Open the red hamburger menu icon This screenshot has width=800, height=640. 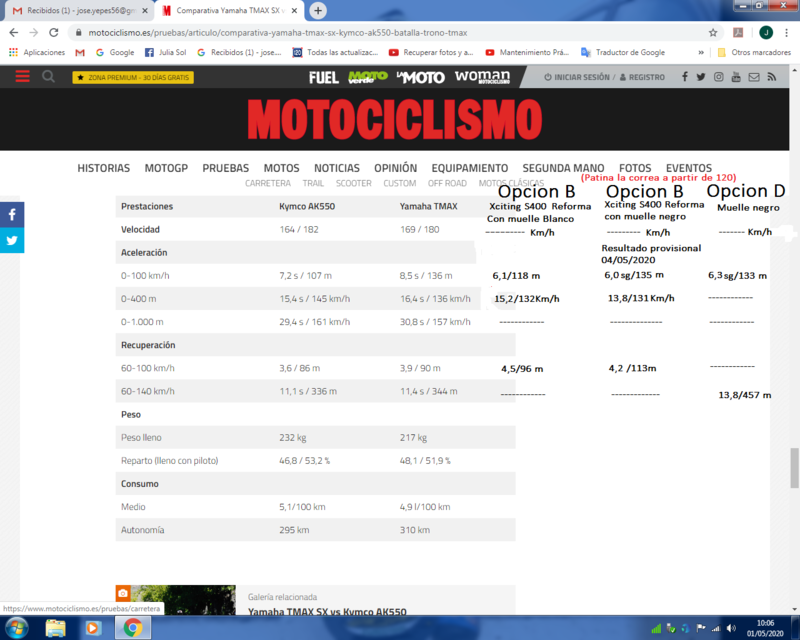pyautogui.click(x=22, y=77)
